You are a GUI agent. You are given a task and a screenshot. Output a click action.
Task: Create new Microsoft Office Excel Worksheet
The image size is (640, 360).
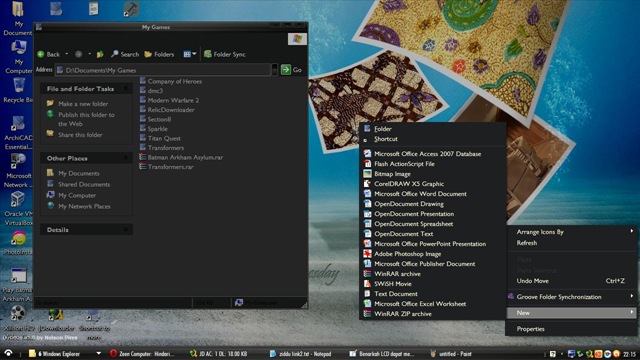pyautogui.click(x=433, y=304)
